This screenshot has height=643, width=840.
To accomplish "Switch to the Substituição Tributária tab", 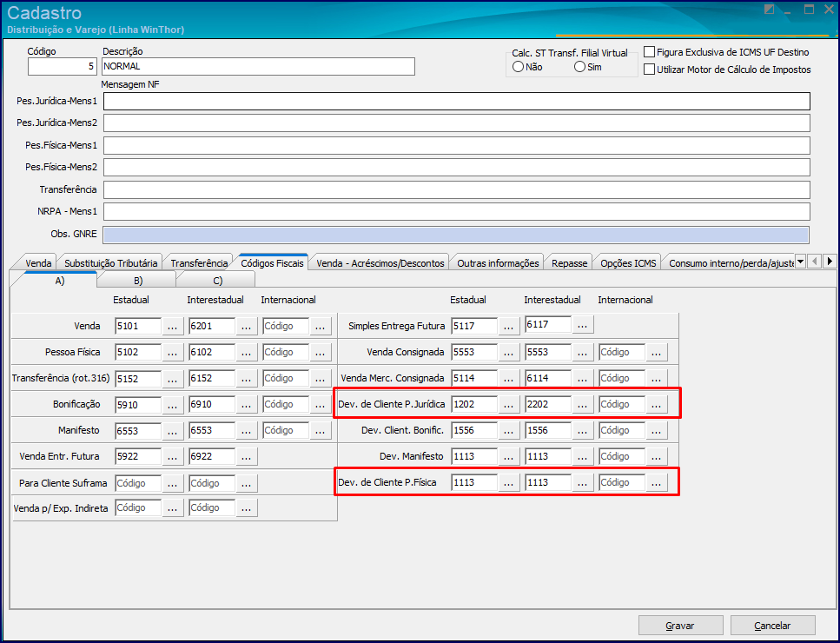I will [x=111, y=263].
